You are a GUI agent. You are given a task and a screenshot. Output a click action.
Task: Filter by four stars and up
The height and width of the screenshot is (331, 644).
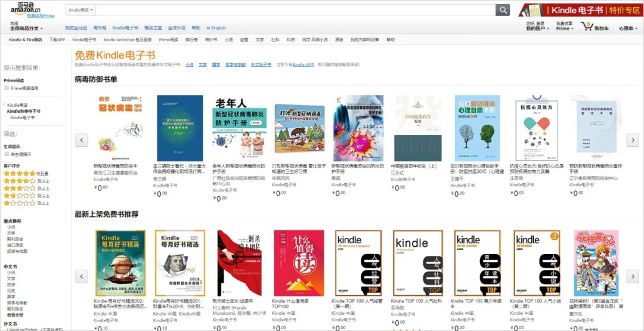26,181
